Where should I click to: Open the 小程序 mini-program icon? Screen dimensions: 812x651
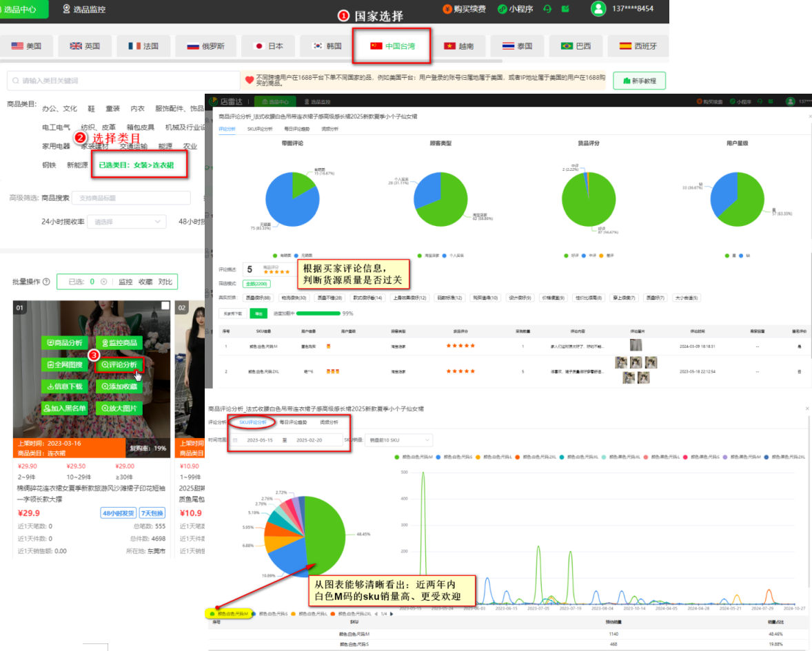(502, 9)
